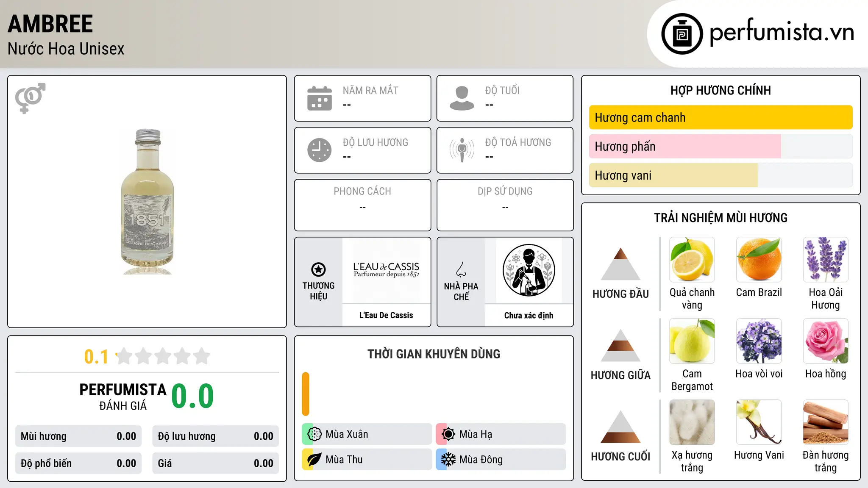Click the Nước Hoa Unisex subtitle

click(66, 49)
